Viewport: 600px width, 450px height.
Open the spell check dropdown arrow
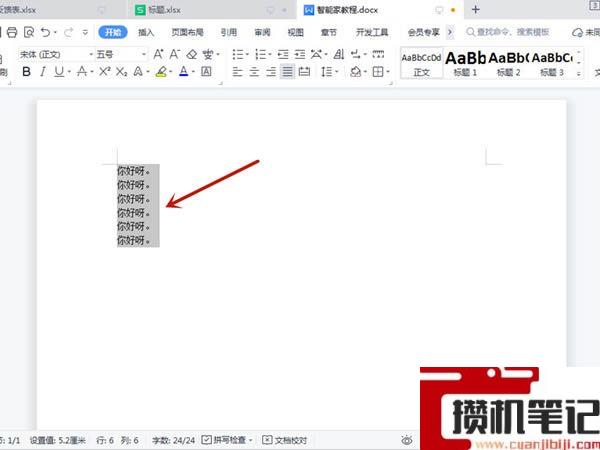pos(251,440)
